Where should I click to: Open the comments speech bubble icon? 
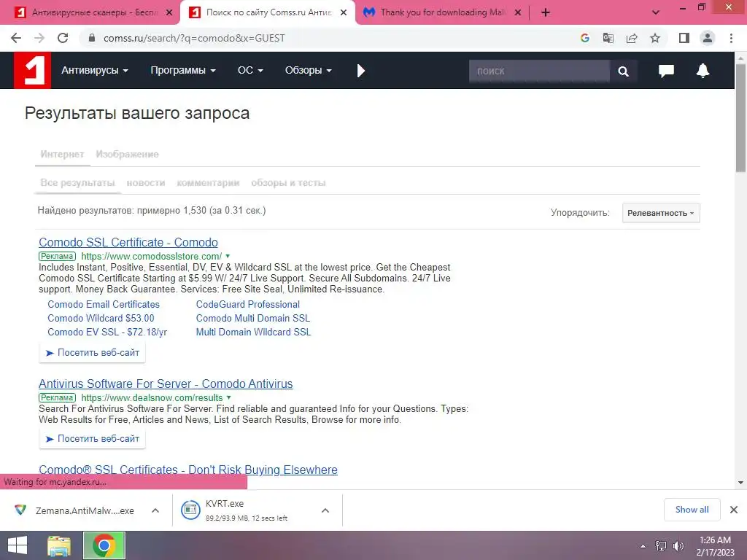coord(666,71)
